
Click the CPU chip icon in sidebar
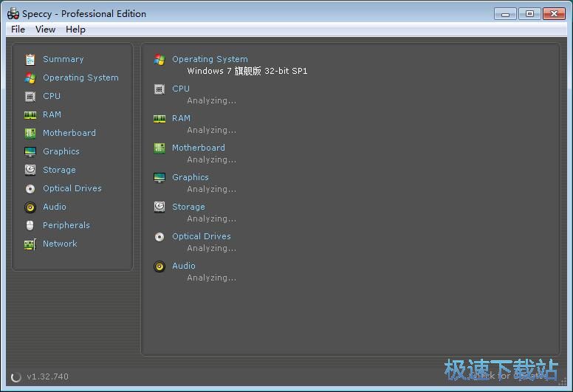tap(30, 97)
